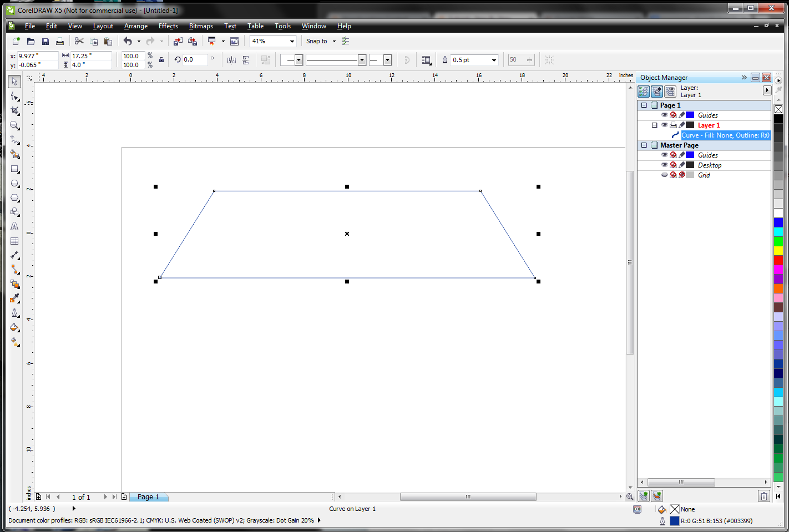The image size is (789, 532).
Task: Toggle the lock ratio padlock
Action: click(x=161, y=60)
